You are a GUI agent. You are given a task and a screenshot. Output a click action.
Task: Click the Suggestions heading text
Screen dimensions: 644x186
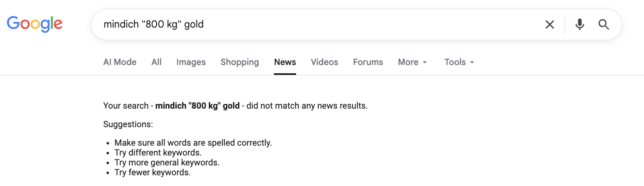click(128, 124)
